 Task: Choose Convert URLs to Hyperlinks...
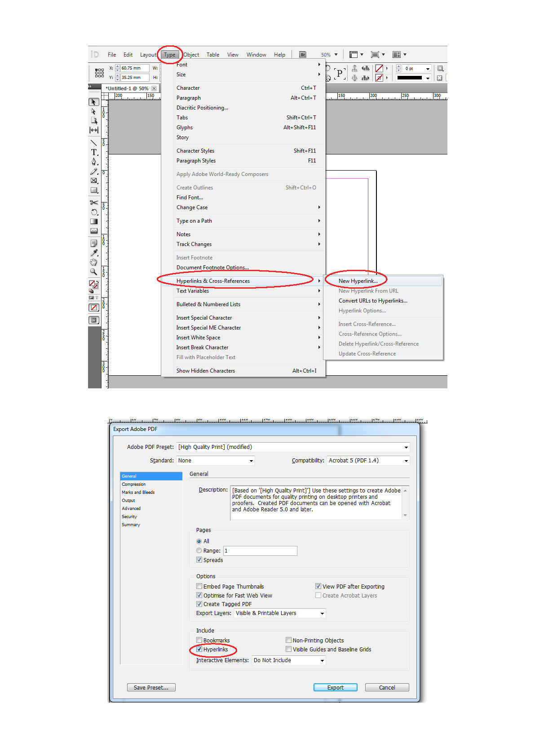tap(384, 301)
